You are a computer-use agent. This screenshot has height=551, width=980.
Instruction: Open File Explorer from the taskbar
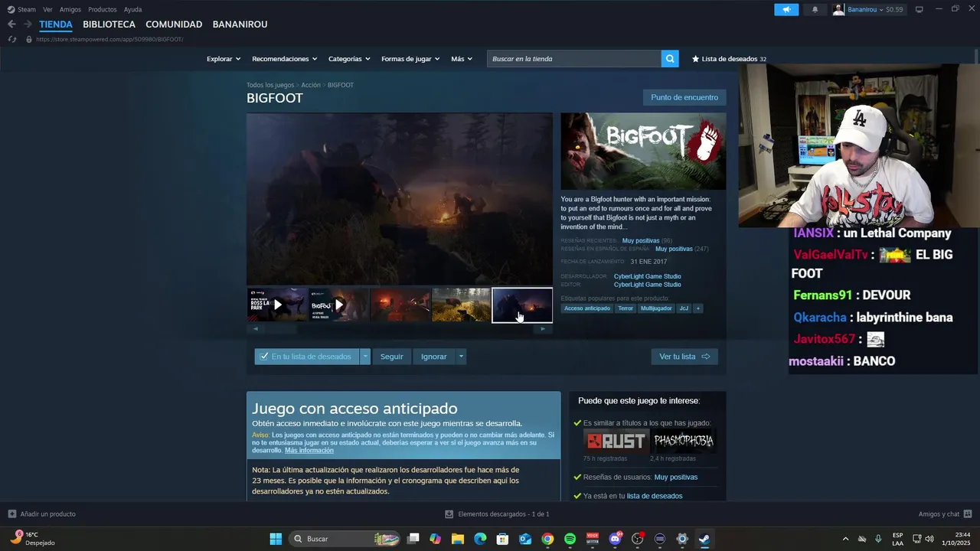[458, 539]
